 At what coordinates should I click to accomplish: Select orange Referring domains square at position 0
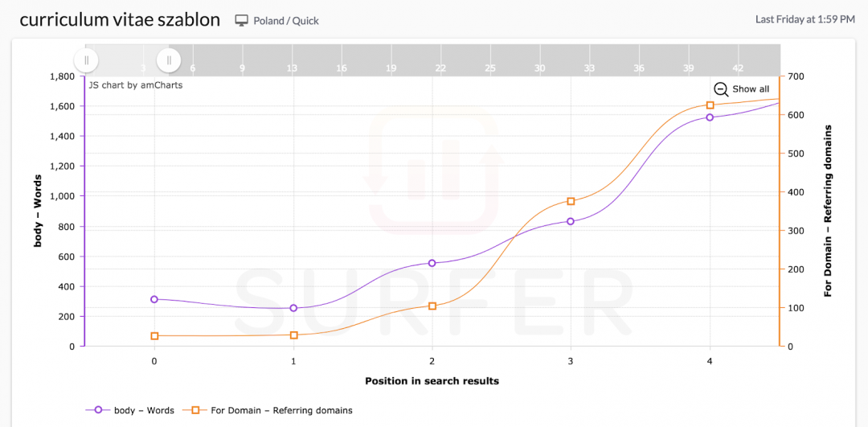[x=154, y=336]
